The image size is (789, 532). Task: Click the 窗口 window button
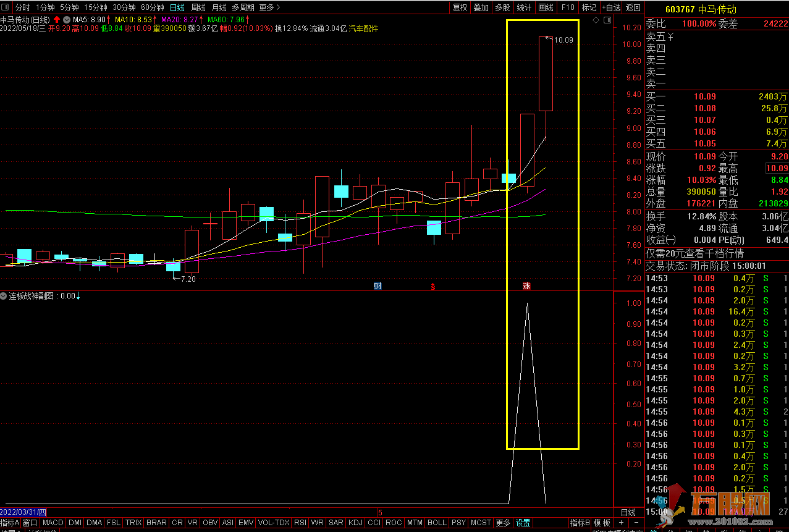[30, 523]
